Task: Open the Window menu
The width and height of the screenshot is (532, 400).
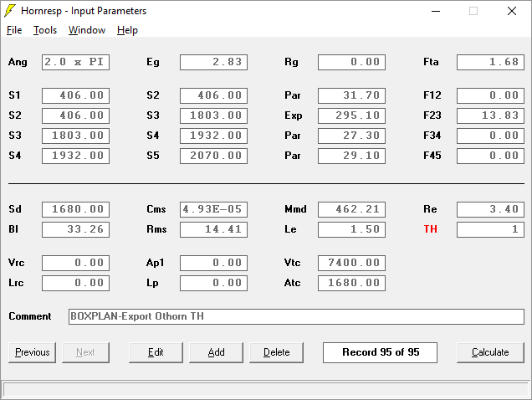Action: click(87, 30)
